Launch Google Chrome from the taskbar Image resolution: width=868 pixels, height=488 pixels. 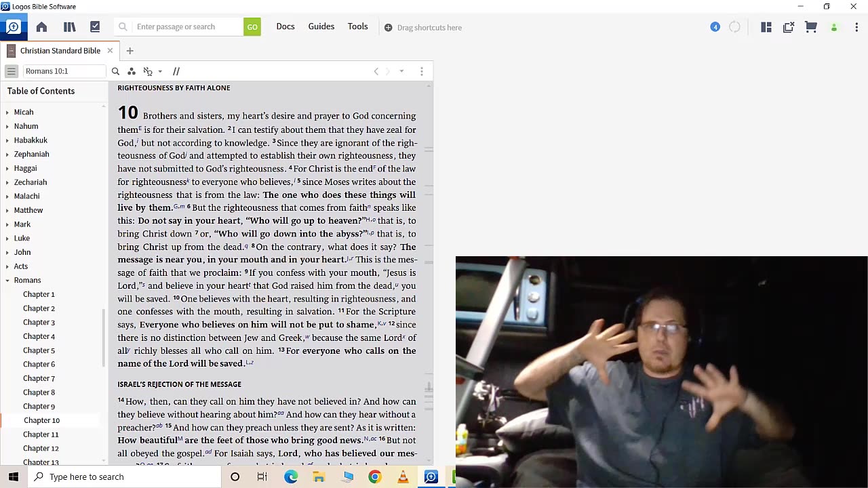(375, 476)
